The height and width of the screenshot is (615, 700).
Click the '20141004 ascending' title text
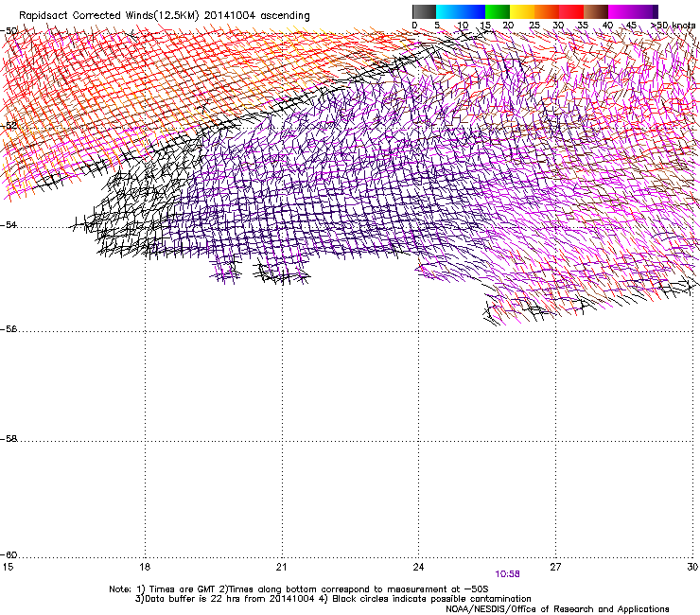click(x=256, y=16)
